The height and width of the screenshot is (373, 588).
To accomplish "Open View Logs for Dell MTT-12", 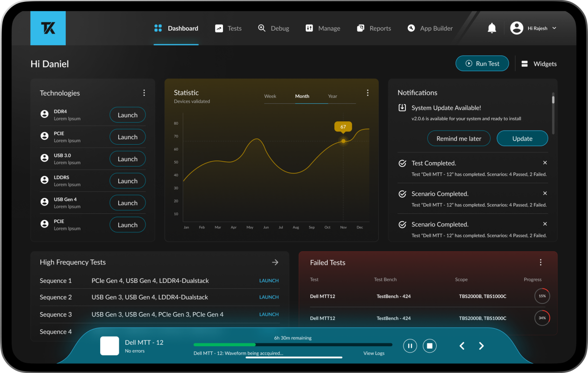I will pyautogui.click(x=374, y=353).
